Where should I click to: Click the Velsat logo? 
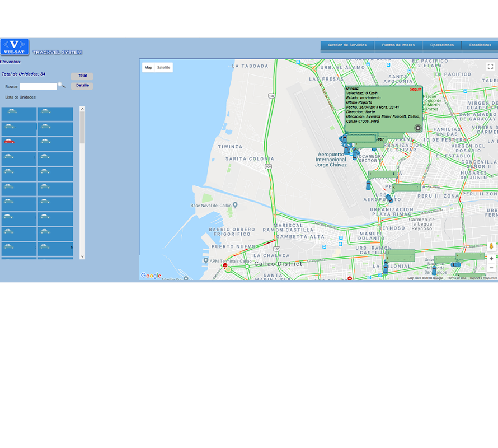(15, 47)
